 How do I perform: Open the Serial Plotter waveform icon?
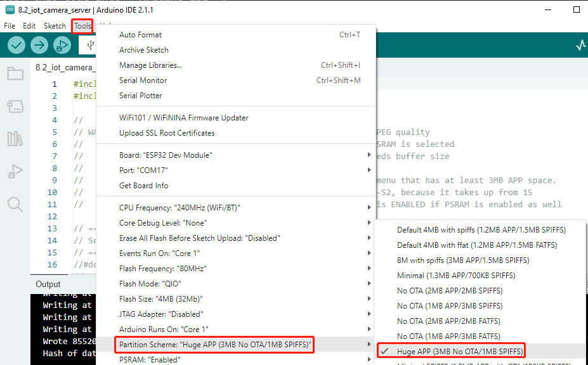click(x=580, y=46)
